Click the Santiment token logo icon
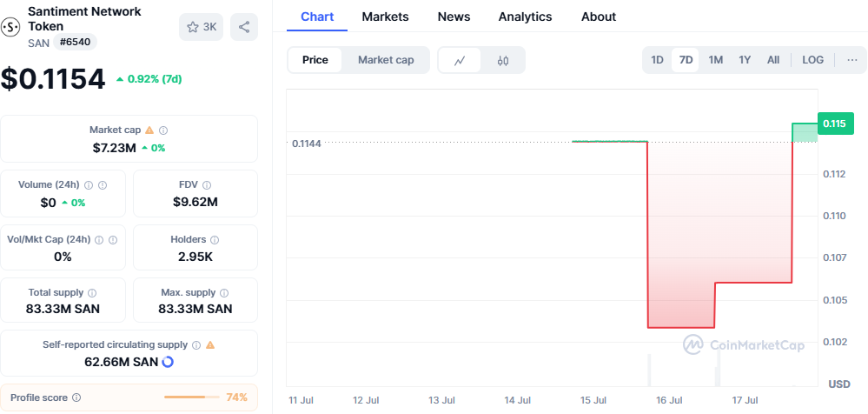Viewport: 868px width, 414px height. pos(10,26)
